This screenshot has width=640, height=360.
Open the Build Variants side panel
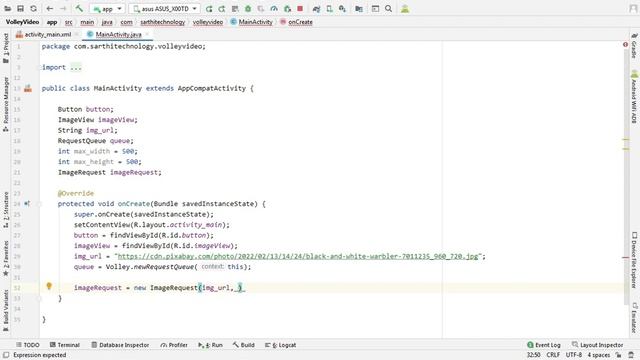click(x=6, y=310)
